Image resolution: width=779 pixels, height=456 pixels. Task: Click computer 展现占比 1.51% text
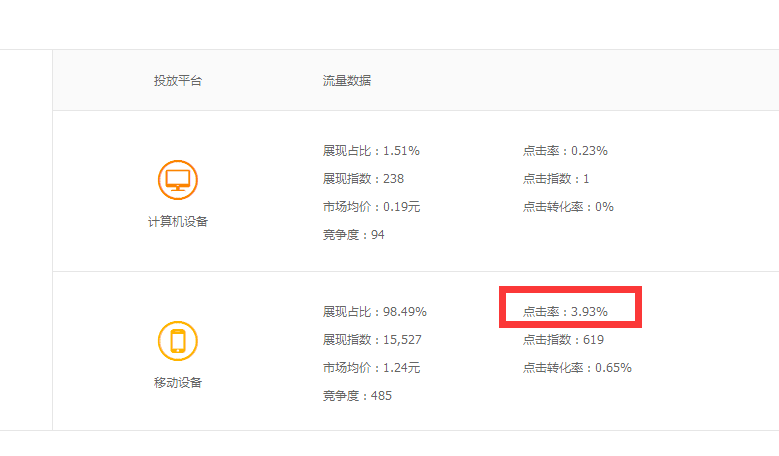[x=365, y=151]
